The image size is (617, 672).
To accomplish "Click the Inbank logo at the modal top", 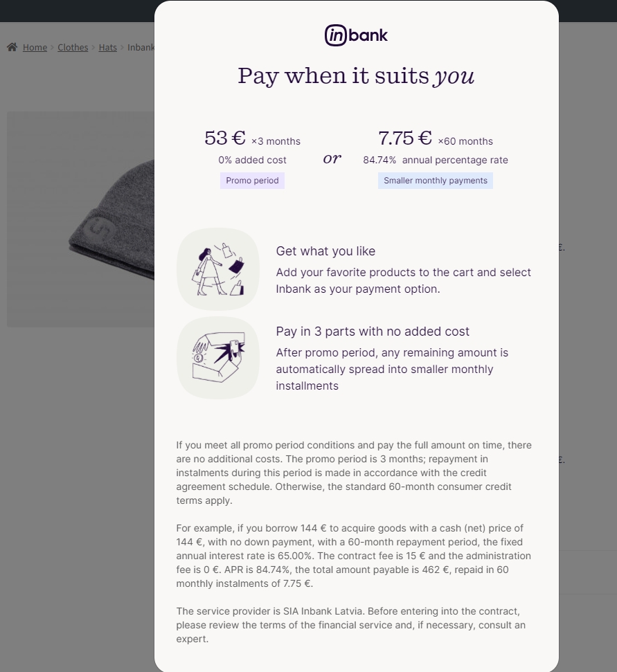I will pyautogui.click(x=356, y=35).
